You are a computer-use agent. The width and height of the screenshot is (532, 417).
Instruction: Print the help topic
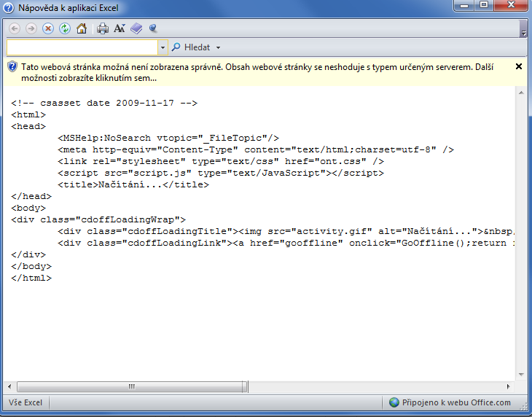tap(103, 28)
